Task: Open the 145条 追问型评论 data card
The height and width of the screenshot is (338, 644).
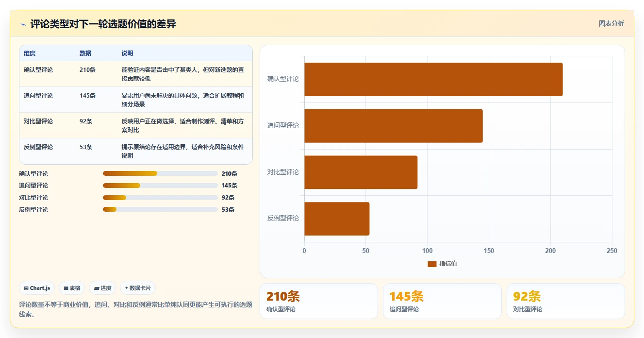Action: (442, 301)
